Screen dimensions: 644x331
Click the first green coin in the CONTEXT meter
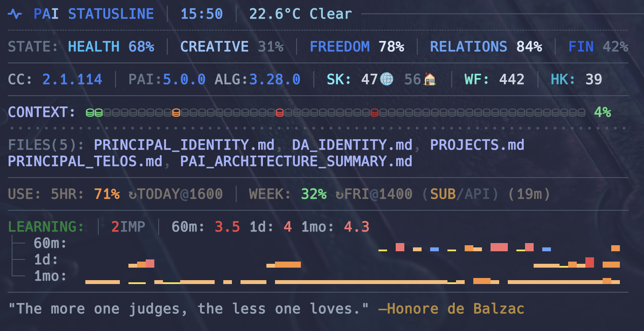89,112
